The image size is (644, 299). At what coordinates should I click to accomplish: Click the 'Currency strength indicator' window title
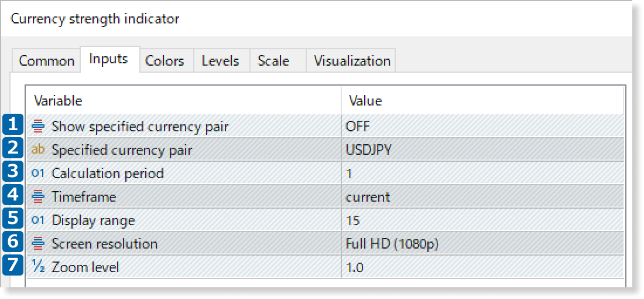(95, 19)
